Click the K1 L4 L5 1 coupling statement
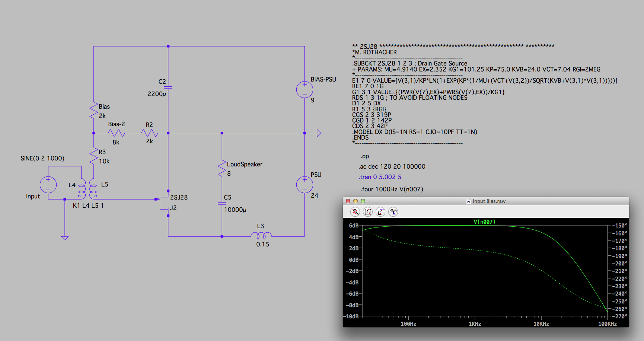Image resolution: width=644 pixels, height=341 pixels. [88, 205]
